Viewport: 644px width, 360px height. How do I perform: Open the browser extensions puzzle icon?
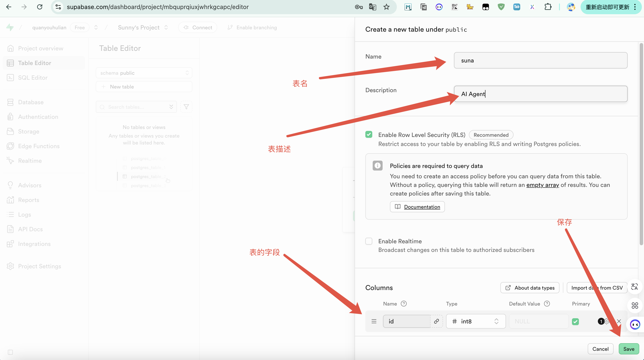pos(548,7)
